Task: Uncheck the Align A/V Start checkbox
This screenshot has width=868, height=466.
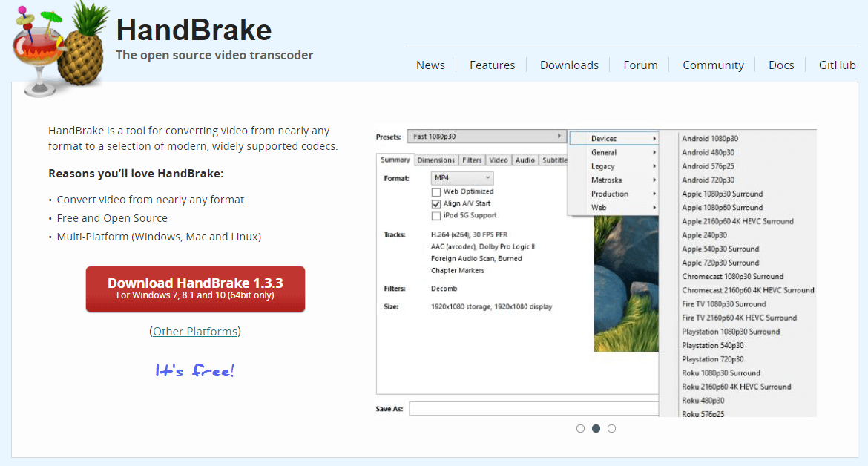Action: click(x=436, y=203)
